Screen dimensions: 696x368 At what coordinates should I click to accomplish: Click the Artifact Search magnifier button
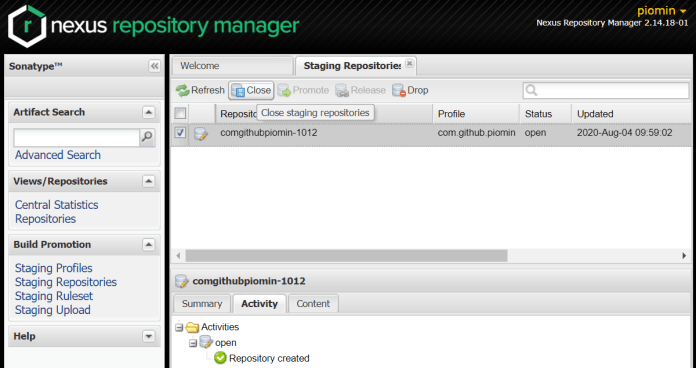147,138
